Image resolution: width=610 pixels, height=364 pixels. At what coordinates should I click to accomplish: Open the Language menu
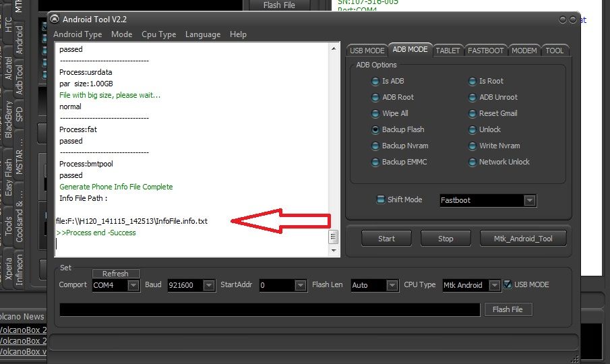coord(203,34)
